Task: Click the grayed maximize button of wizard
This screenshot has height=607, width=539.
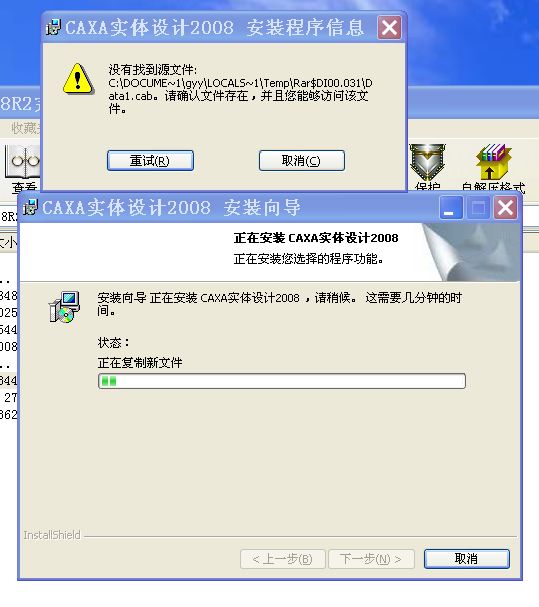Action: 478,208
